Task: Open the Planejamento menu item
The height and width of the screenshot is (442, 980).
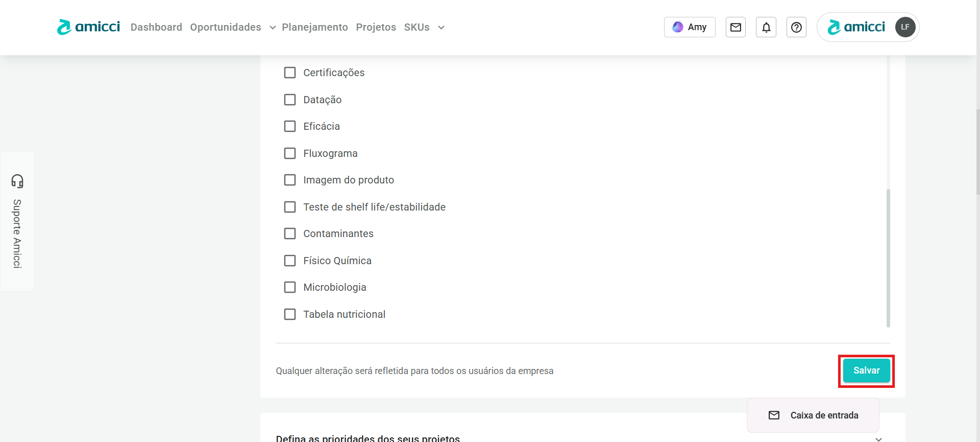Action: tap(315, 27)
